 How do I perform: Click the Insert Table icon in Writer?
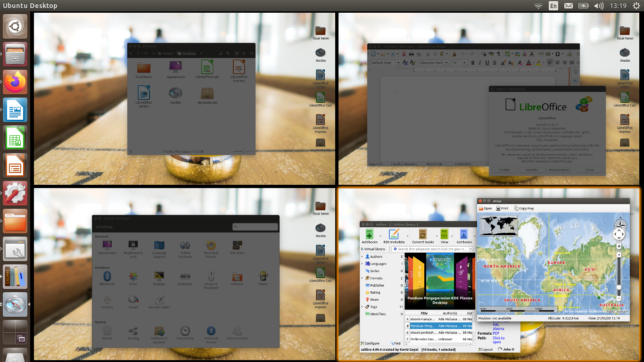point(508,54)
